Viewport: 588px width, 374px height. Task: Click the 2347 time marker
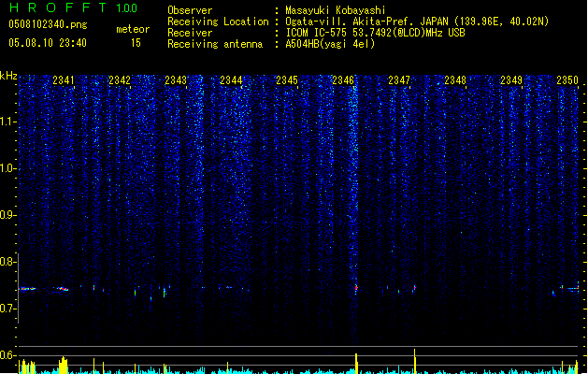click(399, 80)
